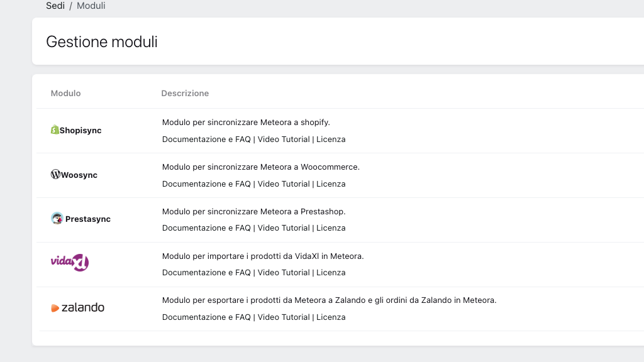This screenshot has height=362, width=644.
Task: Open Woosync Video Tutorial link
Action: tap(284, 184)
